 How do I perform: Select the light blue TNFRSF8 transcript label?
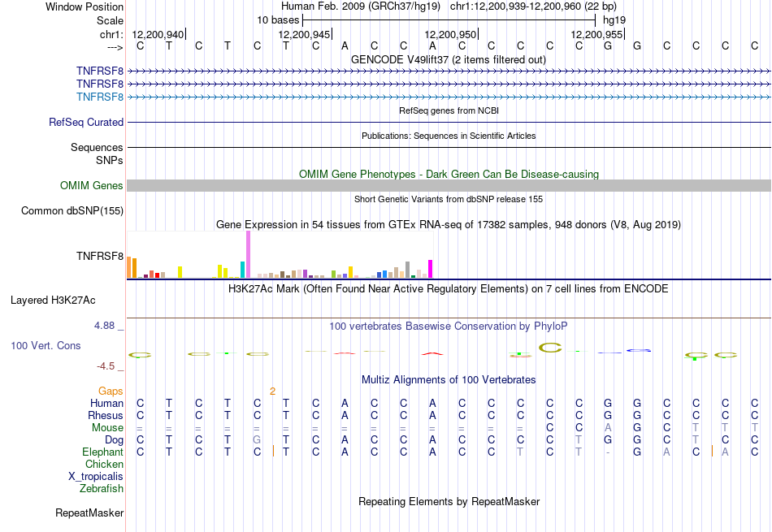99,97
